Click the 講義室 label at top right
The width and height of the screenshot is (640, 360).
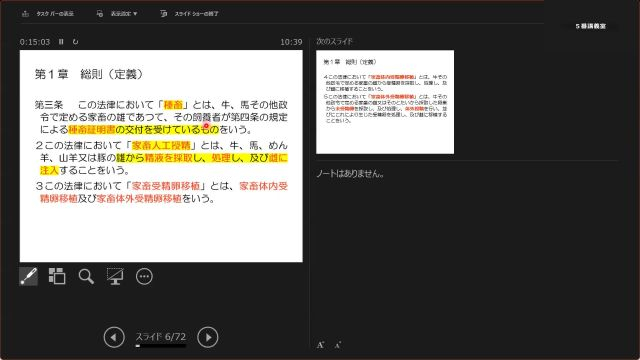click(591, 26)
